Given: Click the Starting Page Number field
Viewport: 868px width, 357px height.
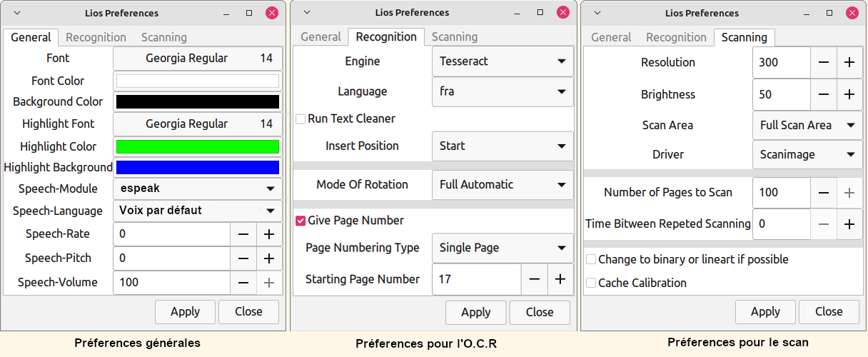Looking at the screenshot, I should tap(476, 279).
